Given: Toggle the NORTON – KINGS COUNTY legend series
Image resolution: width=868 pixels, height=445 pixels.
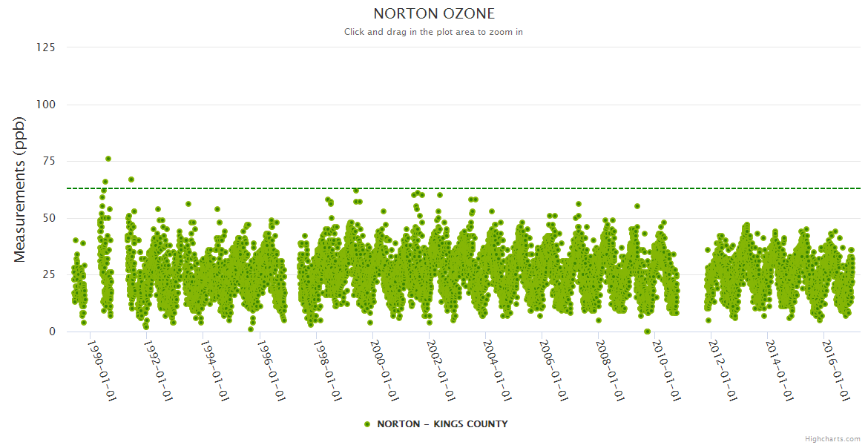Looking at the screenshot, I should [442, 424].
